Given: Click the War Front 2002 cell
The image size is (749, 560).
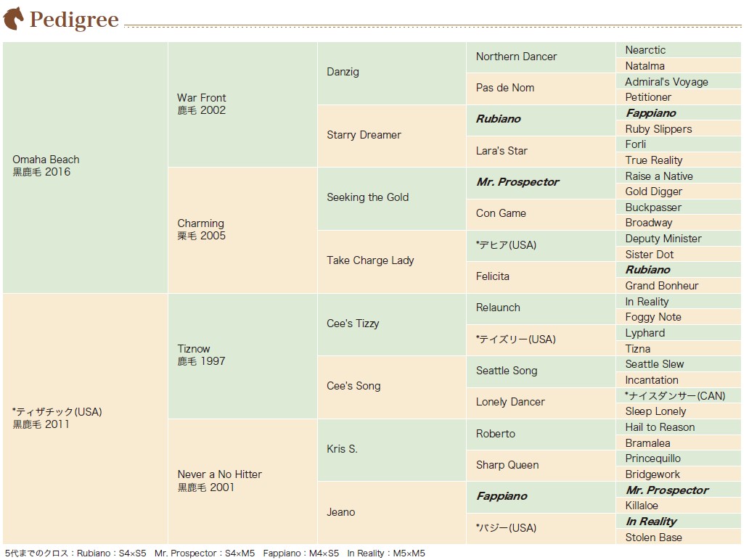Looking at the screenshot, I should click(242, 104).
